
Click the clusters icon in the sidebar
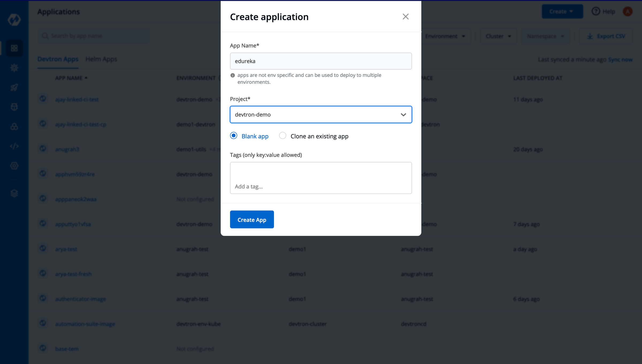(14, 126)
